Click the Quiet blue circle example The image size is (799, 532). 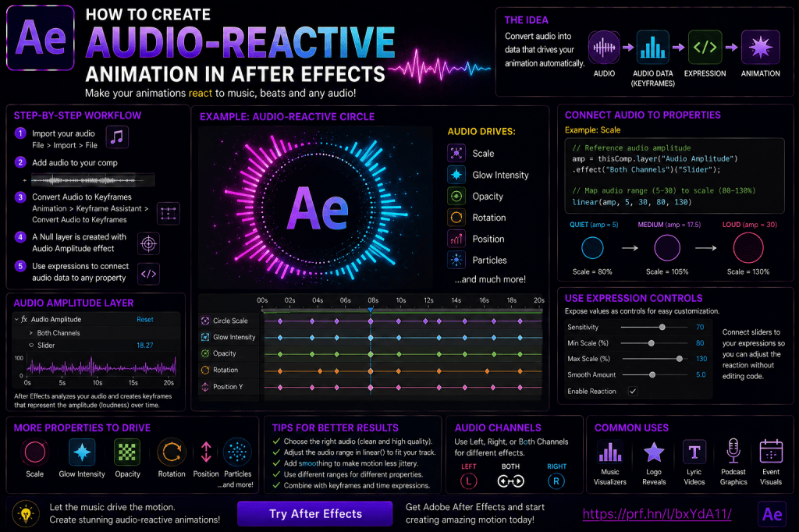592,248
